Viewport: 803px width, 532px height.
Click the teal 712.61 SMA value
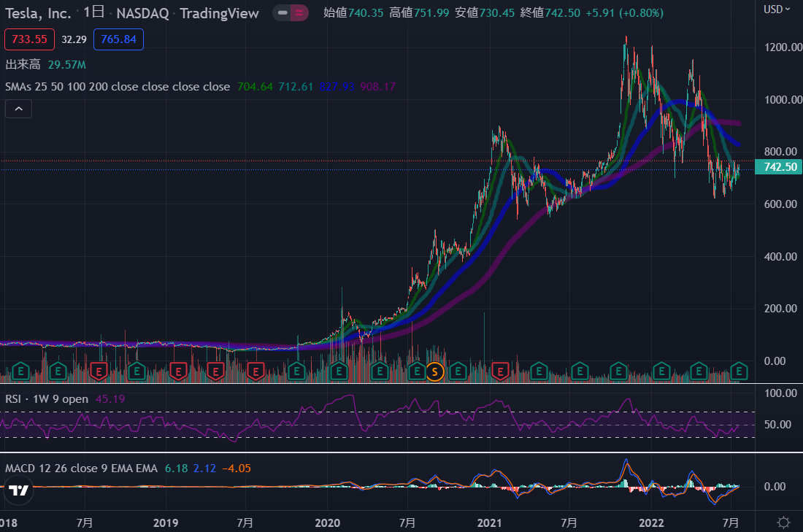(296, 87)
